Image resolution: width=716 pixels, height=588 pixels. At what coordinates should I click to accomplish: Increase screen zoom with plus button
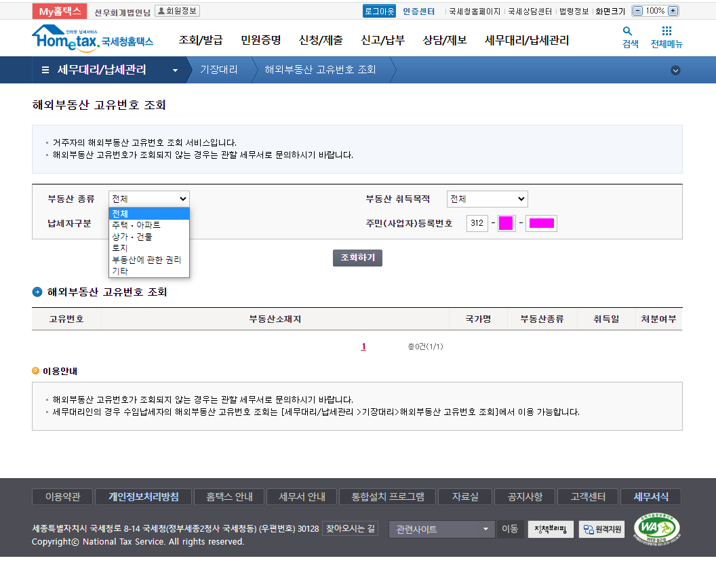tap(673, 11)
